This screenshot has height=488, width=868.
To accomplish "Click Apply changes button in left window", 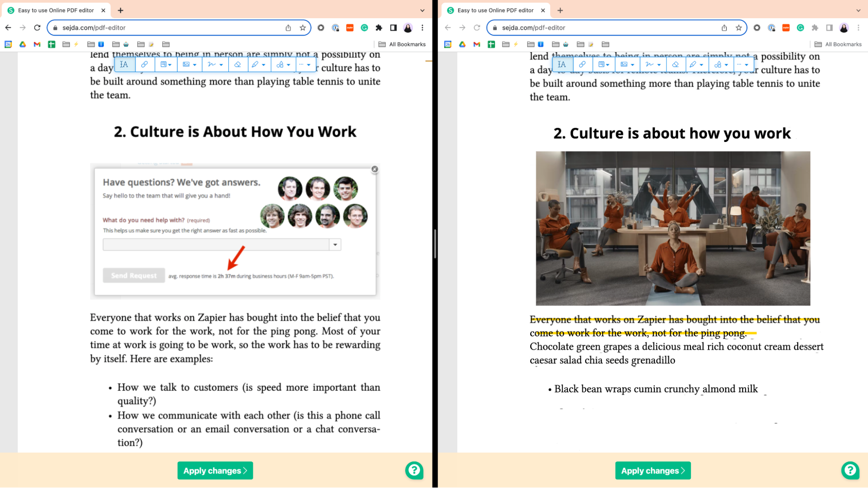I will [215, 471].
